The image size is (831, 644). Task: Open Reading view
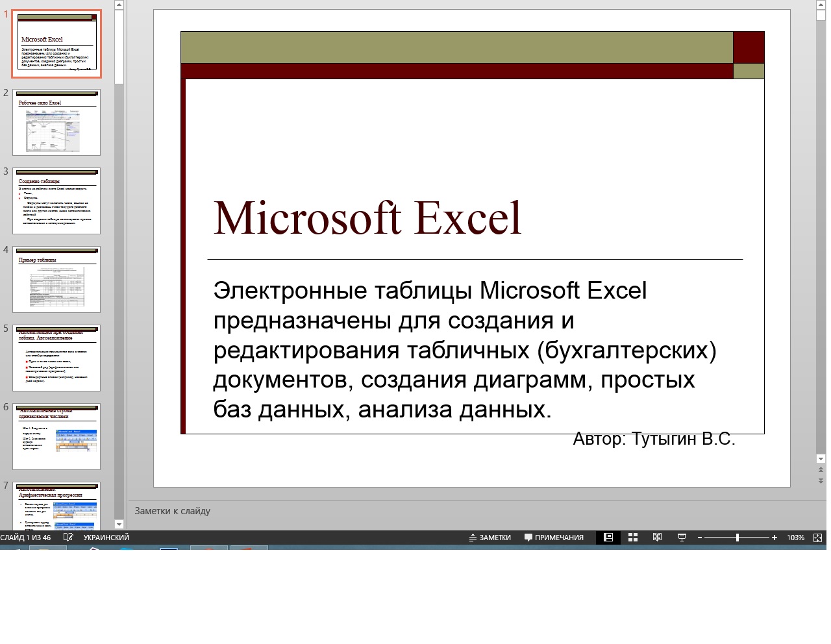pos(657,538)
